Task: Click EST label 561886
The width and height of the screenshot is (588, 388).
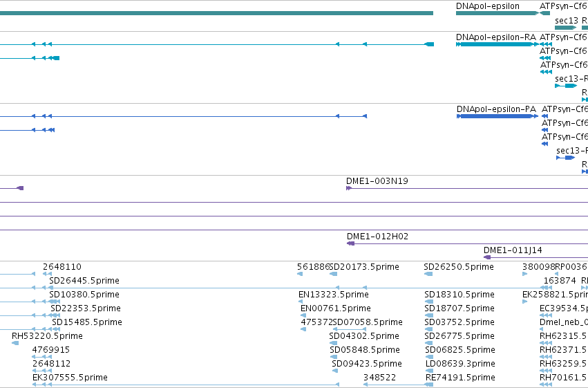Action: 313,267
